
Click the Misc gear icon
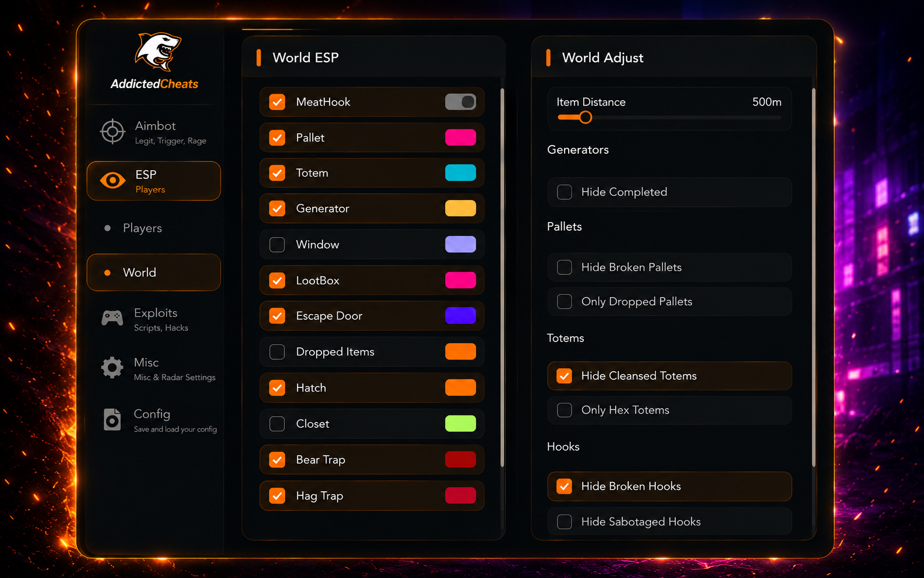click(112, 368)
